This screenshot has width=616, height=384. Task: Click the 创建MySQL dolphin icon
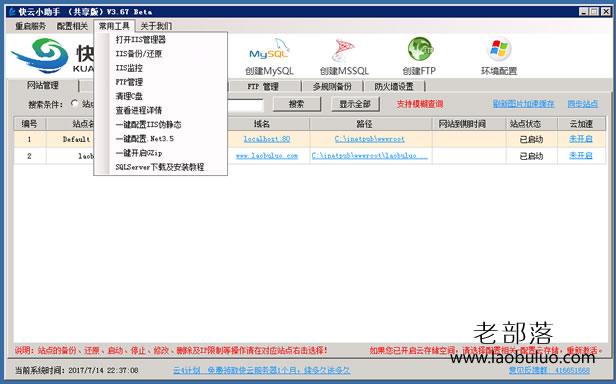tap(270, 50)
